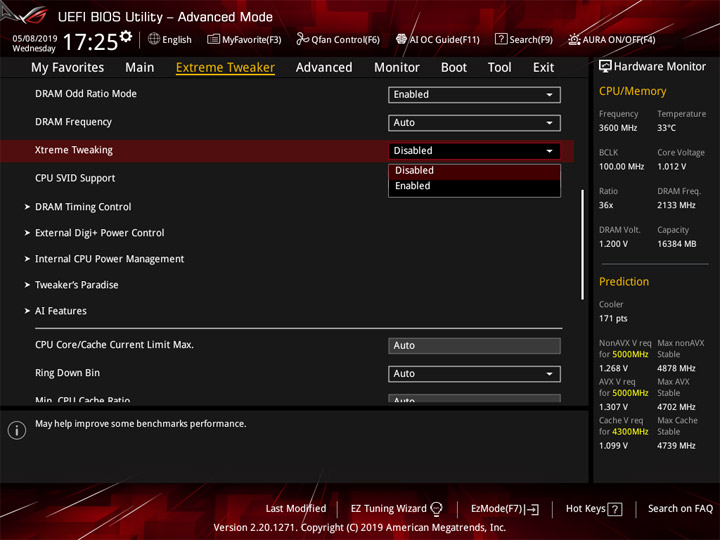Open clock settings gear beside 17:25
The image size is (720, 540).
(x=126, y=36)
